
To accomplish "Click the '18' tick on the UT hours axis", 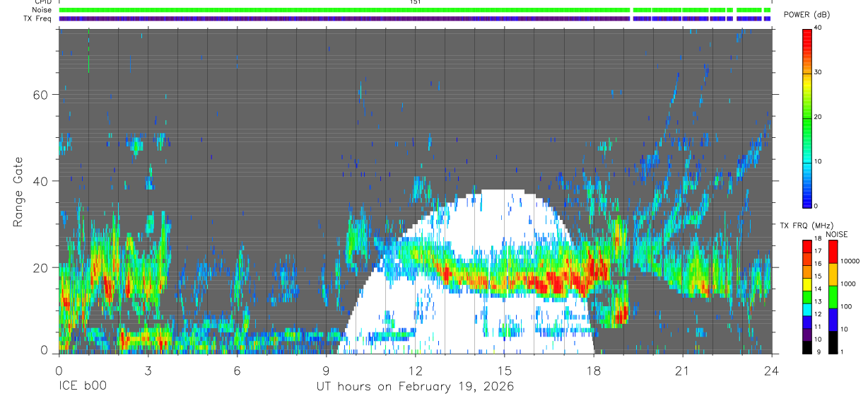I will click(593, 369).
